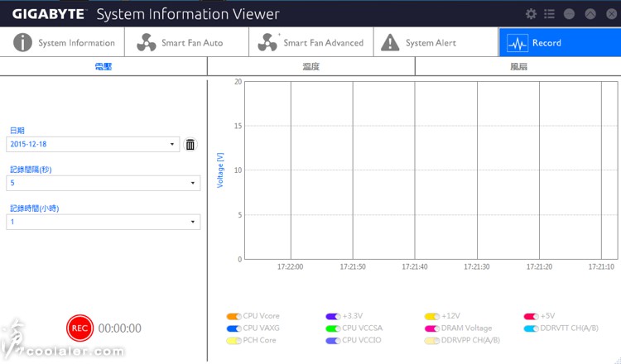621x364 pixels.
Task: Open settings gear in title bar
Action: pos(531,14)
